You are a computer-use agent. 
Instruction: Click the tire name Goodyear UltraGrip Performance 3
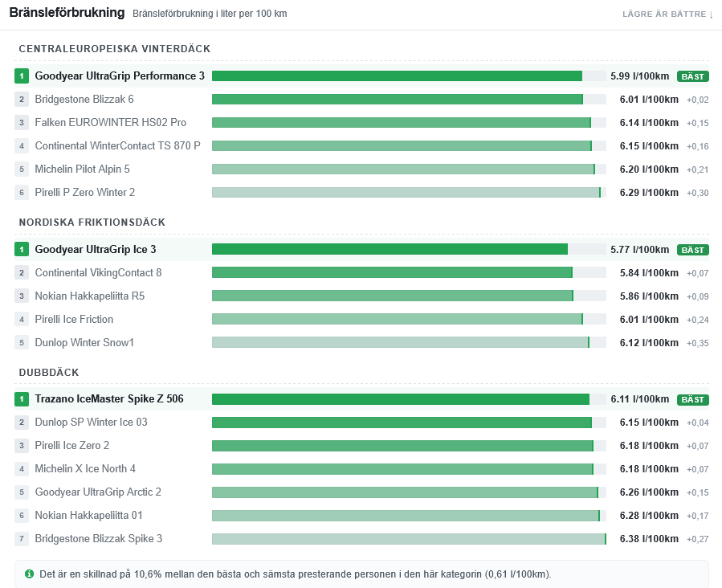click(x=120, y=76)
